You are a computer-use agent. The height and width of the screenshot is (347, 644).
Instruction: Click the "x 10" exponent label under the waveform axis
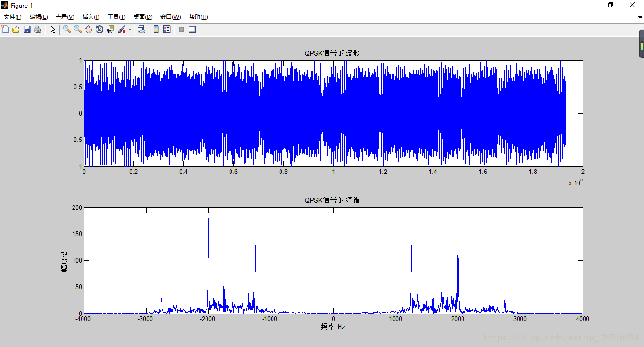576,182
